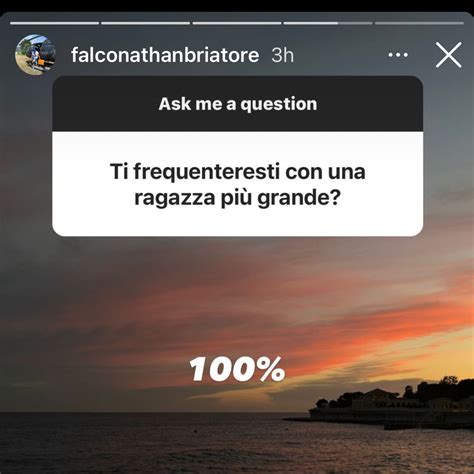Select the current fourth story progress bar
The width and height of the screenshot is (474, 474).
pyautogui.click(x=328, y=23)
